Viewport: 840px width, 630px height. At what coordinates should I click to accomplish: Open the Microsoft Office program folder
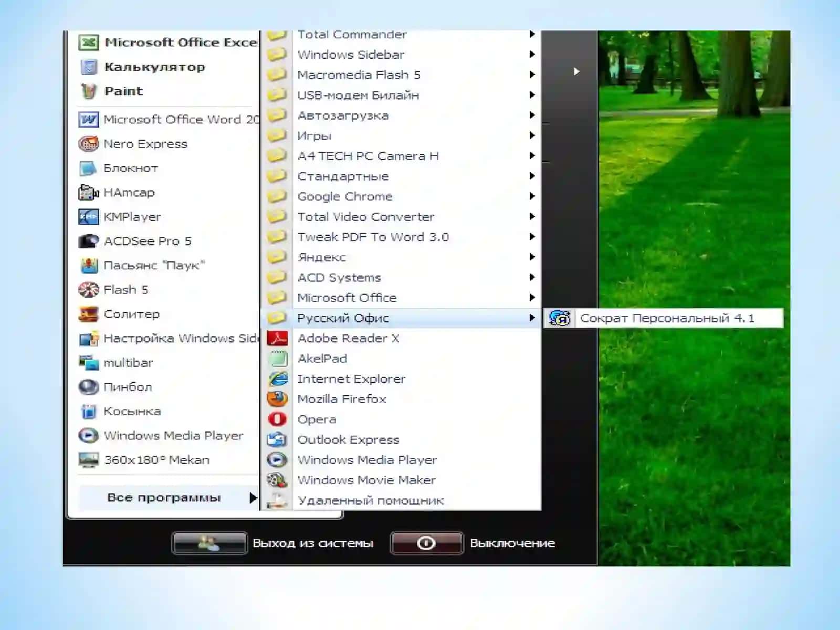401,298
